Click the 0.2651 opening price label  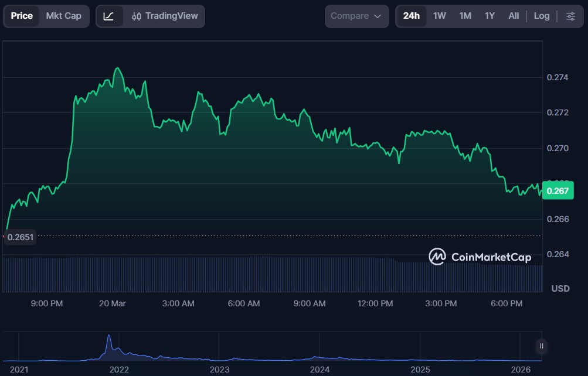[x=20, y=237]
